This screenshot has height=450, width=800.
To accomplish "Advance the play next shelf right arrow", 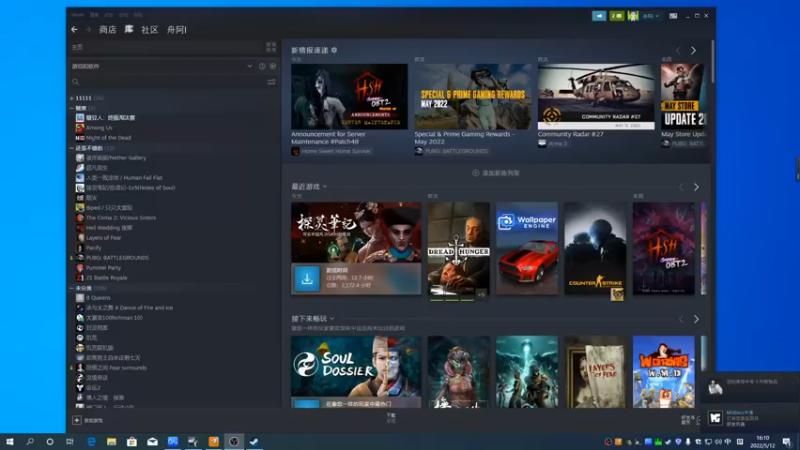I will click(696, 319).
